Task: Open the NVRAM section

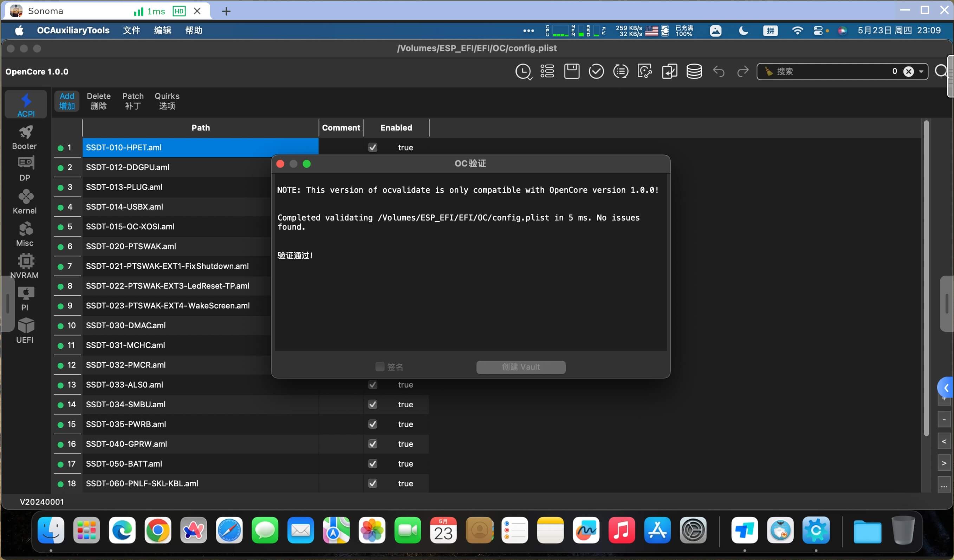Action: click(25, 266)
